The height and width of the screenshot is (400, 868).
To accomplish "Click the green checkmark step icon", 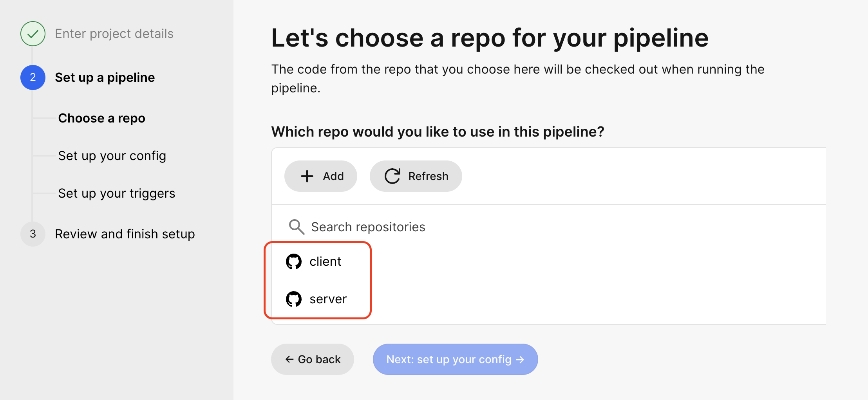I will tap(33, 34).
